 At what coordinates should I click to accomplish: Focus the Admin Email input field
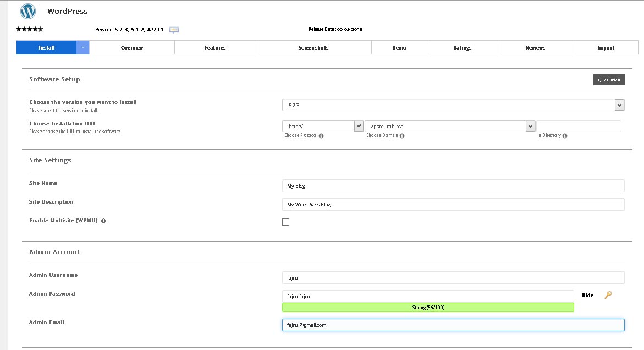point(453,325)
